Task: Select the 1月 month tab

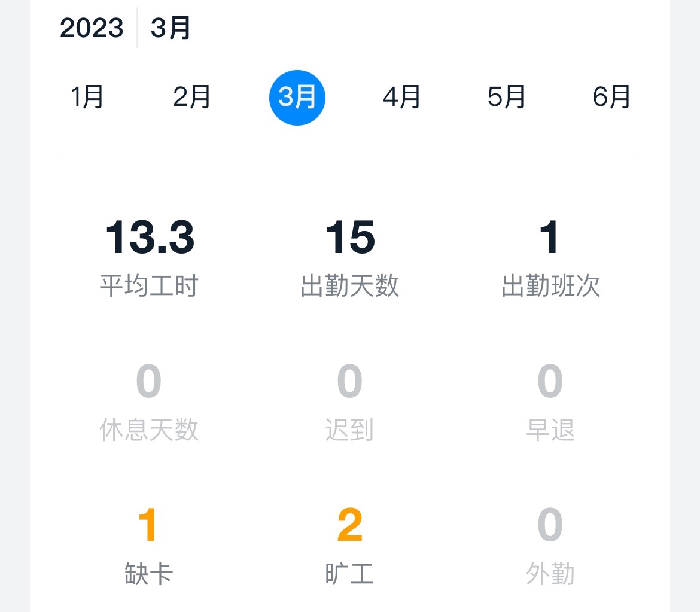Action: click(87, 97)
